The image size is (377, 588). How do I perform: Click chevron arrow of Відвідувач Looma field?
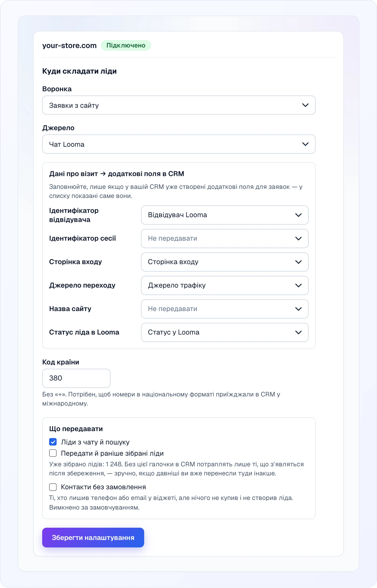click(298, 215)
